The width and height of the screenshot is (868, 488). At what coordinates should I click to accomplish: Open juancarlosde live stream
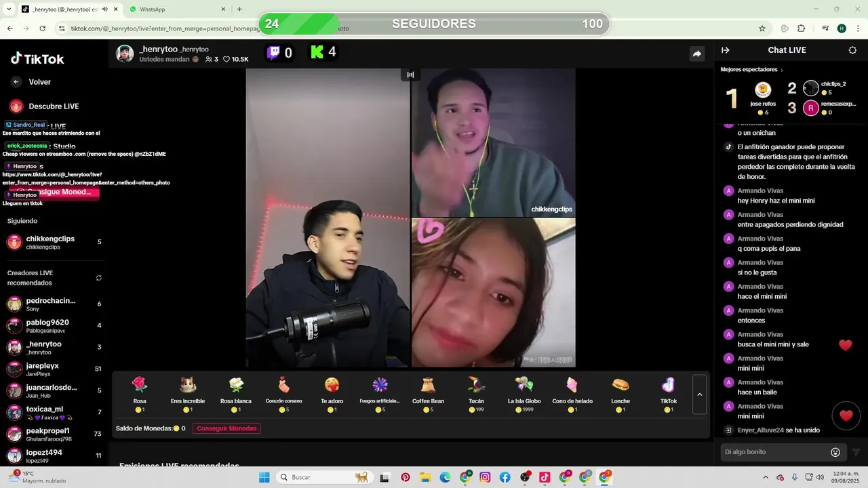pyautogui.click(x=54, y=390)
